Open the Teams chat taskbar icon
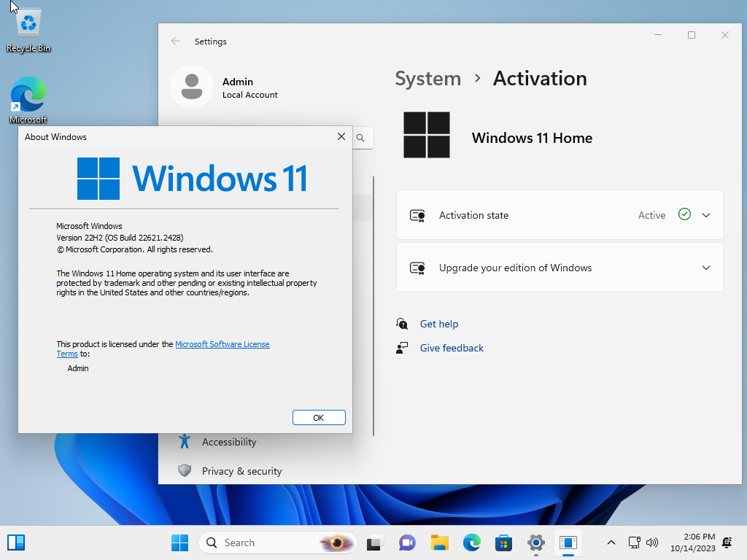 (x=406, y=542)
